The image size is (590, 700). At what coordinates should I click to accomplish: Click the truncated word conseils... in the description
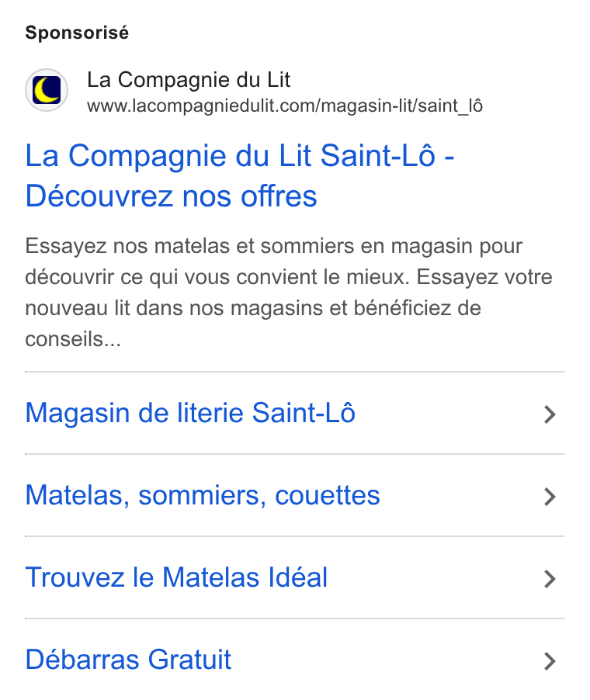[x=73, y=339]
